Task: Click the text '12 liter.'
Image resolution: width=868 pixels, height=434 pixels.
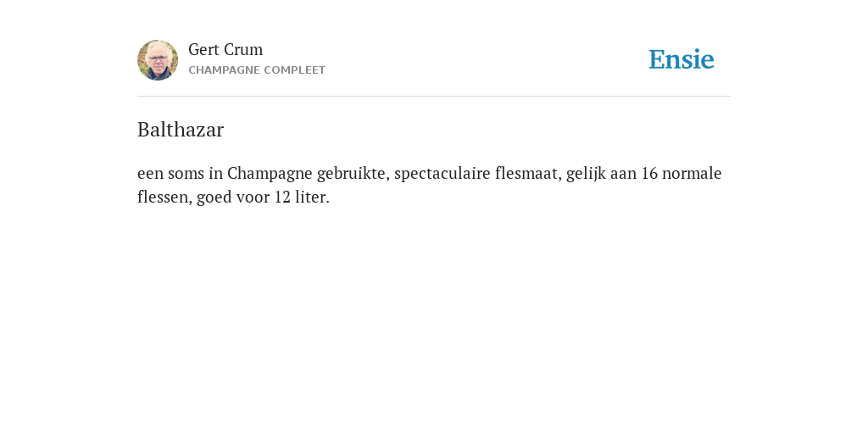Action: (x=302, y=197)
